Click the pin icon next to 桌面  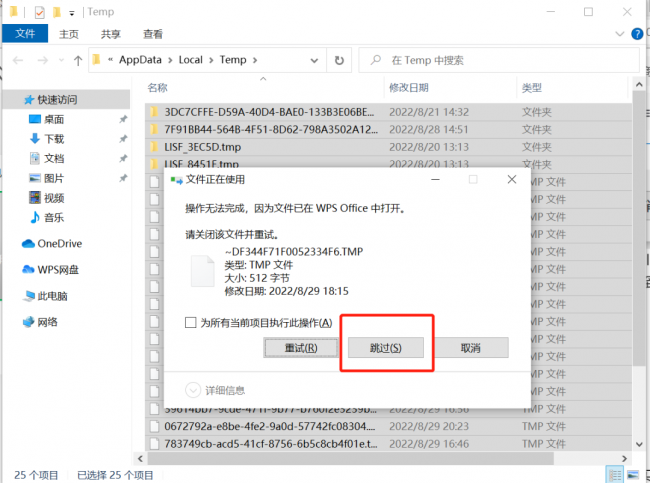(123, 119)
